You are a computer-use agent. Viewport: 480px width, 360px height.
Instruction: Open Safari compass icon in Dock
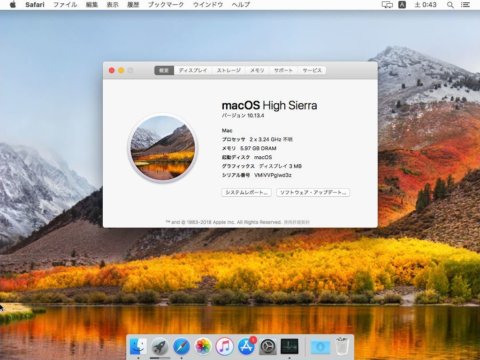(x=181, y=347)
